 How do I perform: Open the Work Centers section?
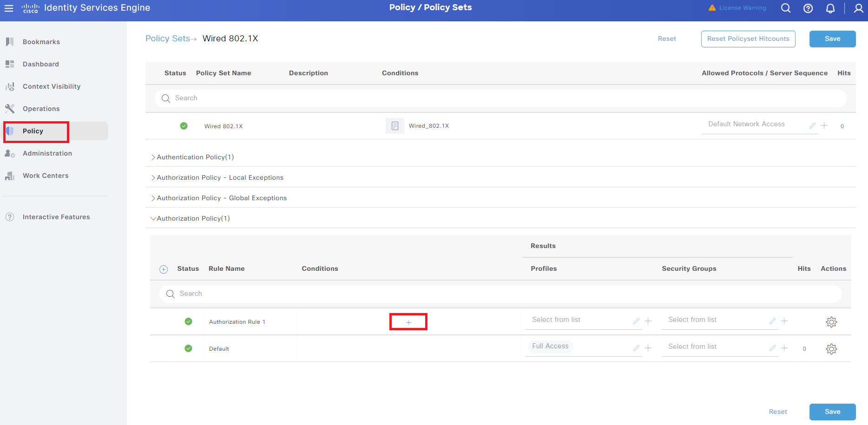tap(45, 175)
